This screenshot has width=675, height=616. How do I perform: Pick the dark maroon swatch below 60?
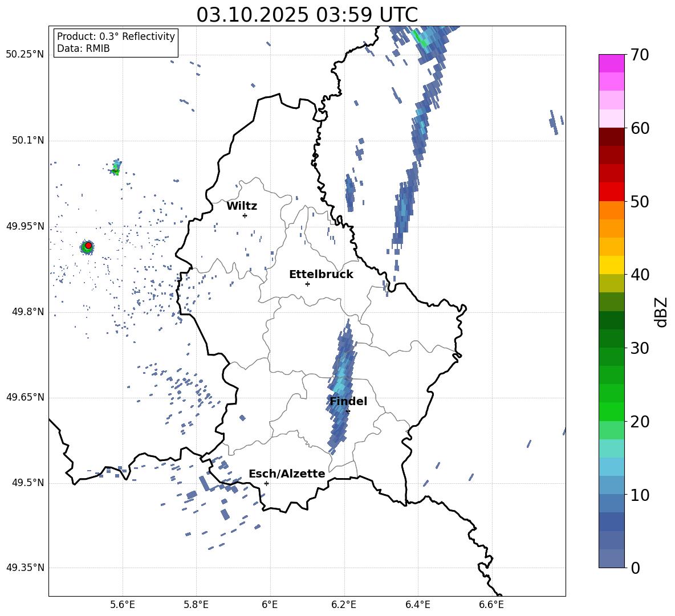tap(611, 137)
